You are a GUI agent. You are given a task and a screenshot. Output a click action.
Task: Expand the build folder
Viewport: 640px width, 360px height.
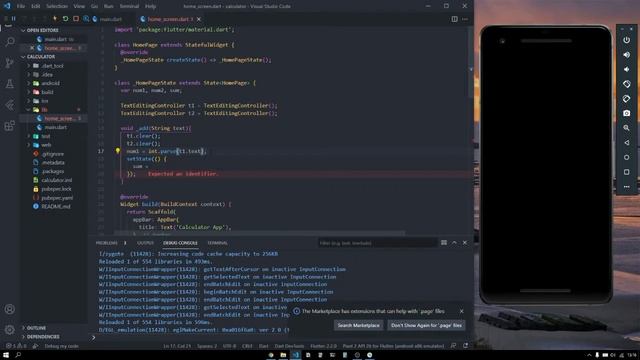click(53, 92)
